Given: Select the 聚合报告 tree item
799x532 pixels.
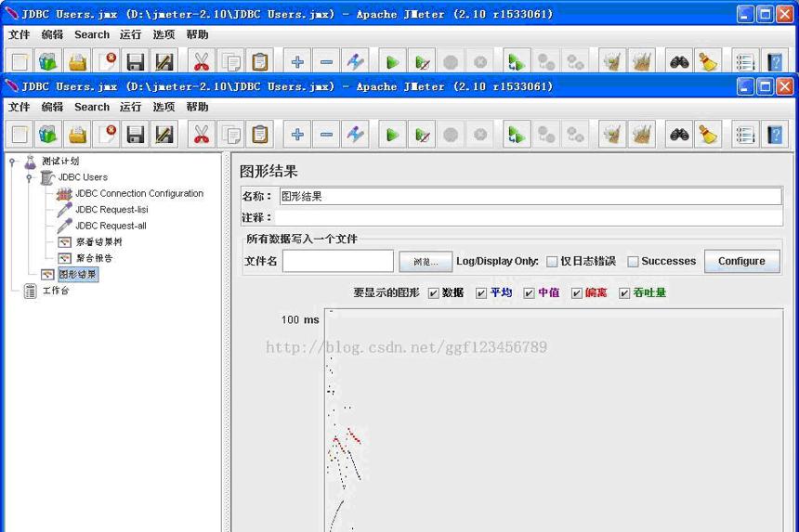Looking at the screenshot, I should 94,258.
